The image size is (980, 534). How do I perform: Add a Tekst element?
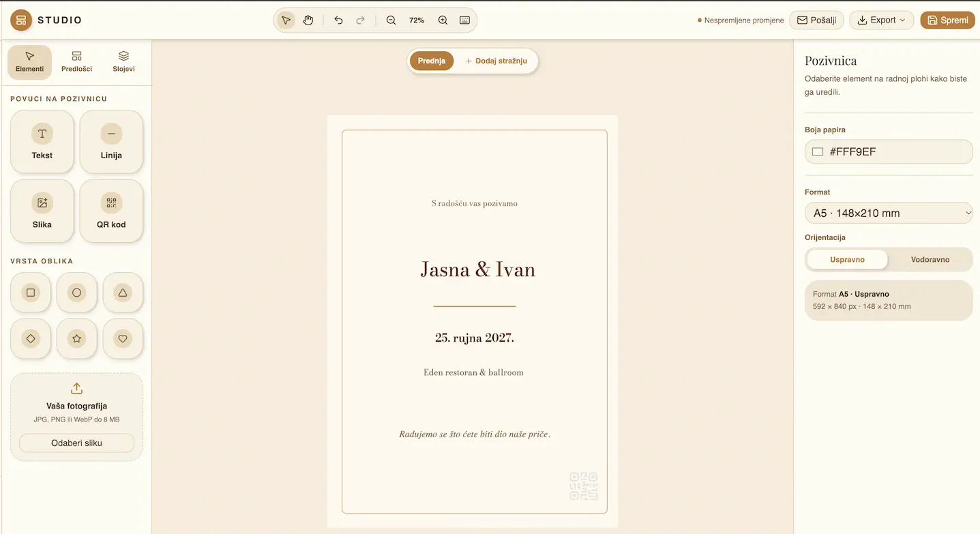42,142
